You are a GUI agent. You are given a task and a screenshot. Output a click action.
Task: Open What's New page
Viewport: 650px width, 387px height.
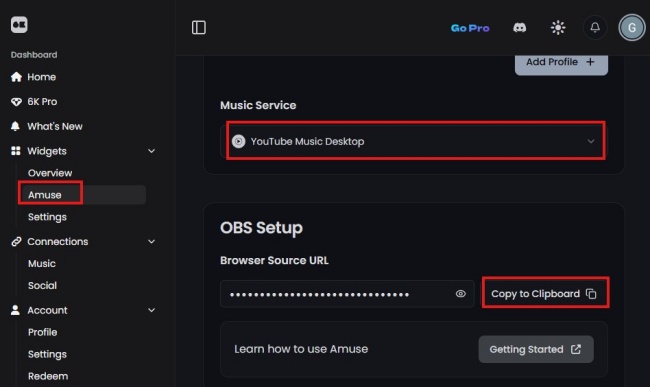point(55,126)
